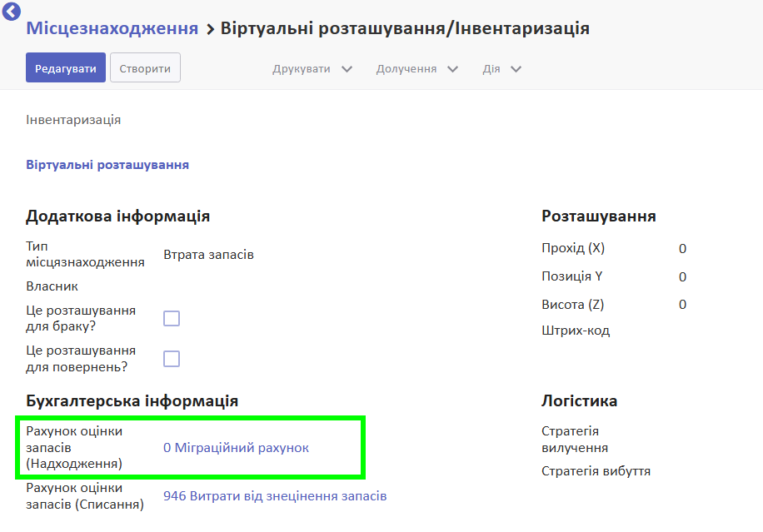
Task: Click the Логістика section heading
Action: pyautogui.click(x=579, y=400)
